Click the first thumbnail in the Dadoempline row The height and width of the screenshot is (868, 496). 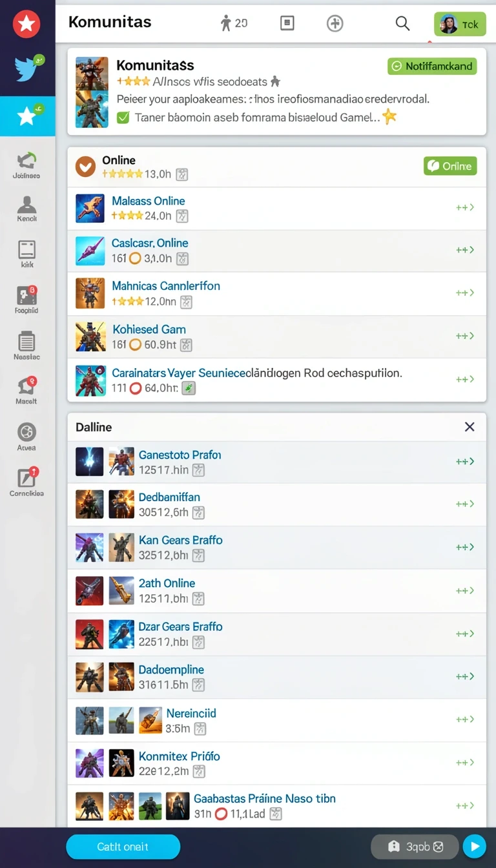point(90,677)
